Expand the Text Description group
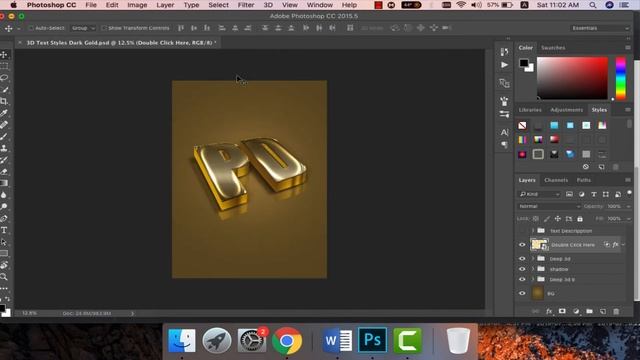Image resolution: width=640 pixels, height=360 pixels. click(x=533, y=231)
